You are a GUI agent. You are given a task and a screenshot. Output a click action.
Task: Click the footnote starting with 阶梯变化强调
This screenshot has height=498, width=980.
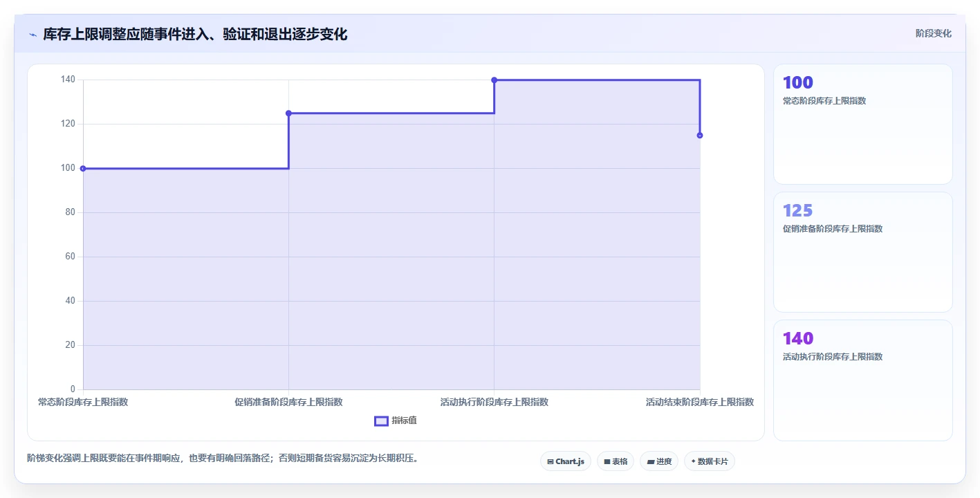223,458
